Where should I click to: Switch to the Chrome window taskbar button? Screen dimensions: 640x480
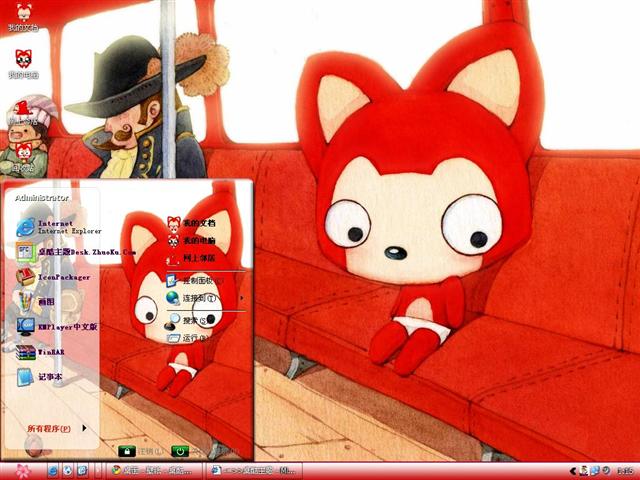[x=155, y=471]
